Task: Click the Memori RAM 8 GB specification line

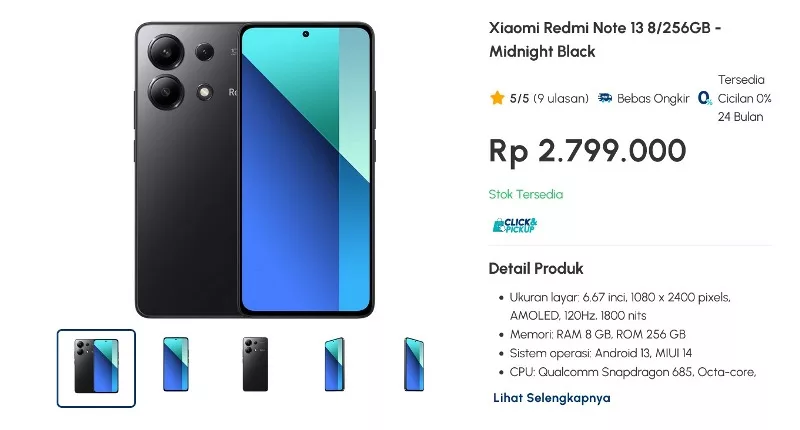Action: click(x=597, y=335)
